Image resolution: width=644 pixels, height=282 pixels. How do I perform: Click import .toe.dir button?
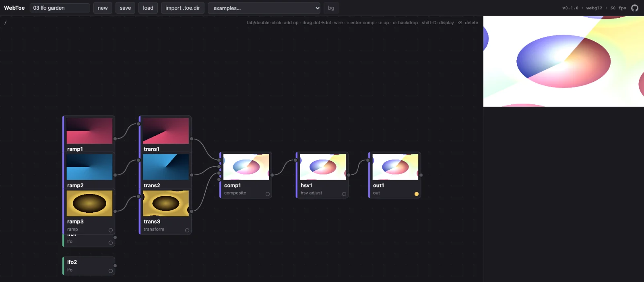[183, 8]
